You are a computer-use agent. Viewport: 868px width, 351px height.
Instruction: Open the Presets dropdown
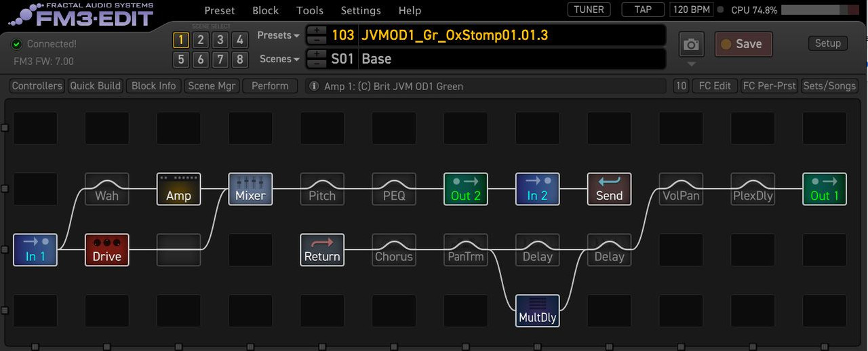(x=279, y=35)
